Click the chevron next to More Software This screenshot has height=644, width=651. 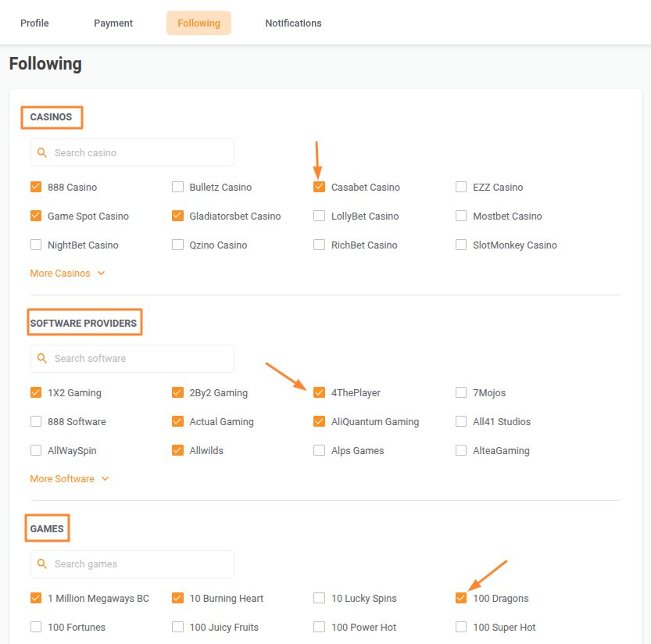pos(106,479)
